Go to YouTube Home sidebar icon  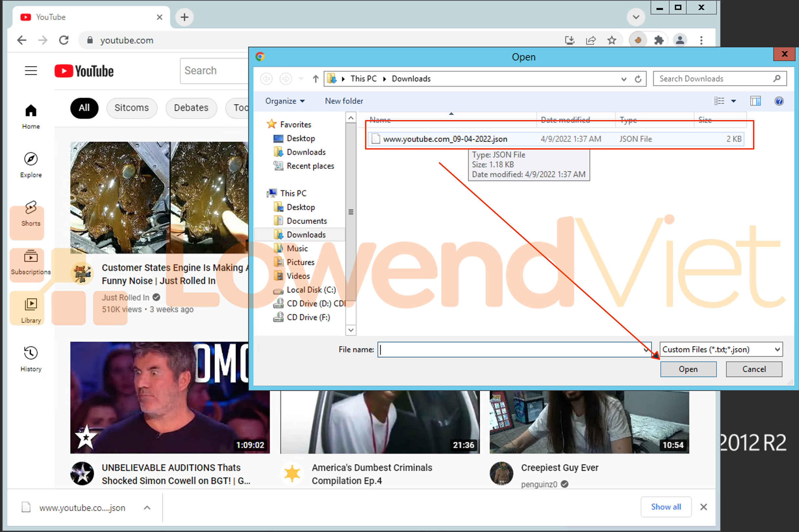tap(31, 111)
